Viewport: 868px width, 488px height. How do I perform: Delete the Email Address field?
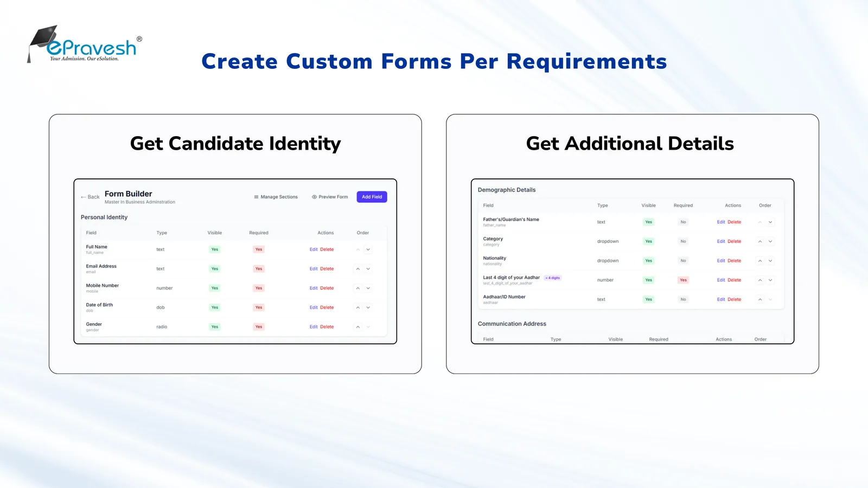327,269
